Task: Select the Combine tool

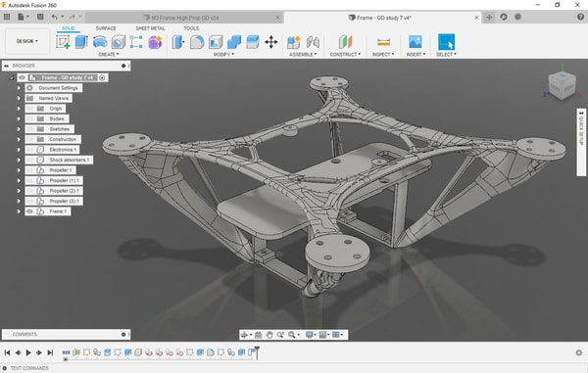Action: click(x=234, y=42)
